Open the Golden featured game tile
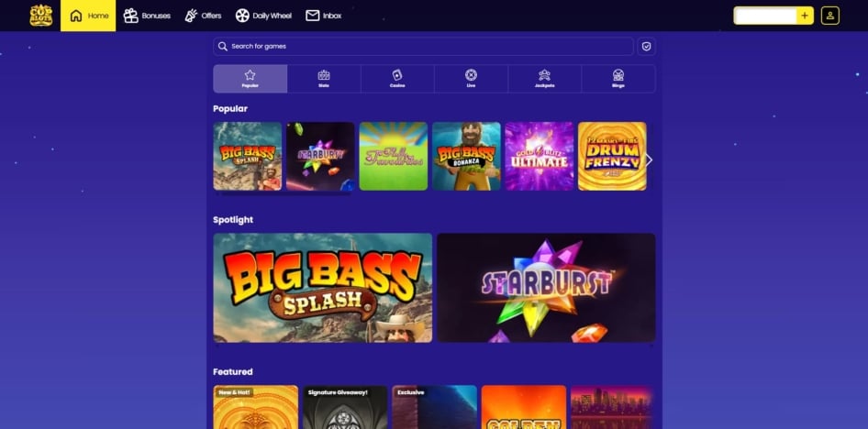This screenshot has width=868, height=429. [x=524, y=407]
